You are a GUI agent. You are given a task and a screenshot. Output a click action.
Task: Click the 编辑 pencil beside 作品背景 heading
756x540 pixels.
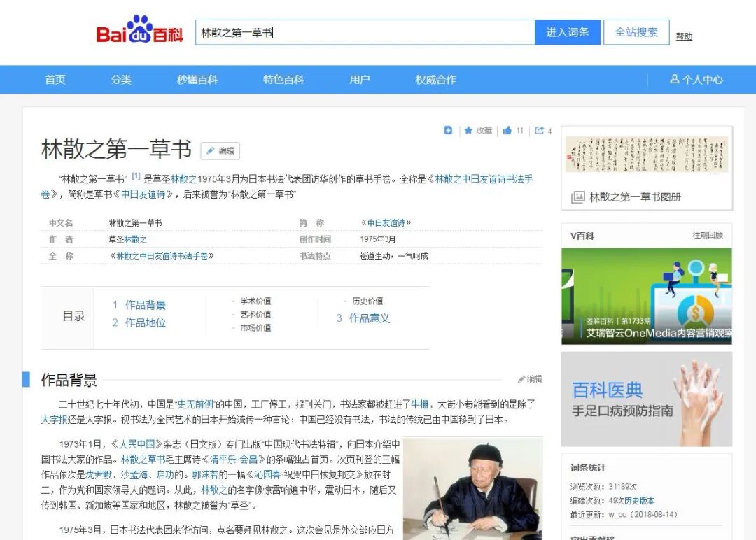(531, 379)
